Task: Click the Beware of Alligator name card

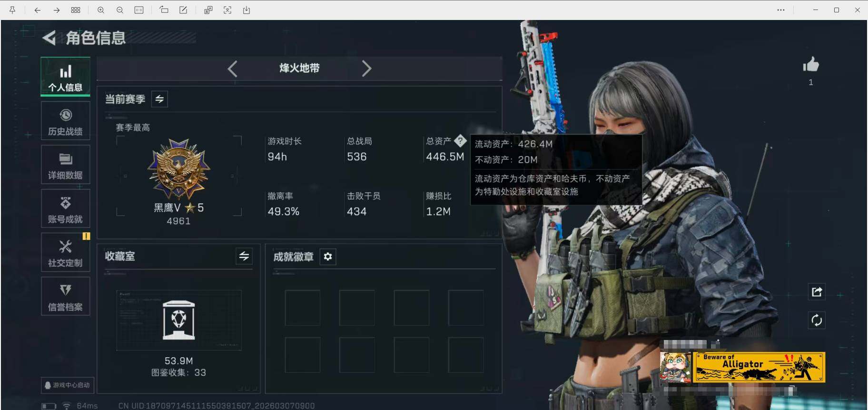Action: click(759, 367)
